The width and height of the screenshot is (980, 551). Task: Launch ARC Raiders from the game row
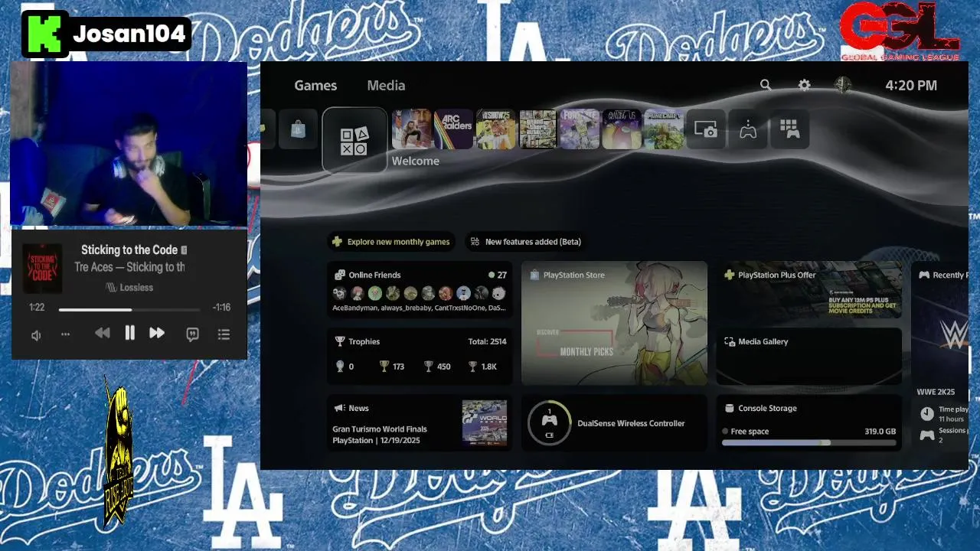pyautogui.click(x=453, y=129)
